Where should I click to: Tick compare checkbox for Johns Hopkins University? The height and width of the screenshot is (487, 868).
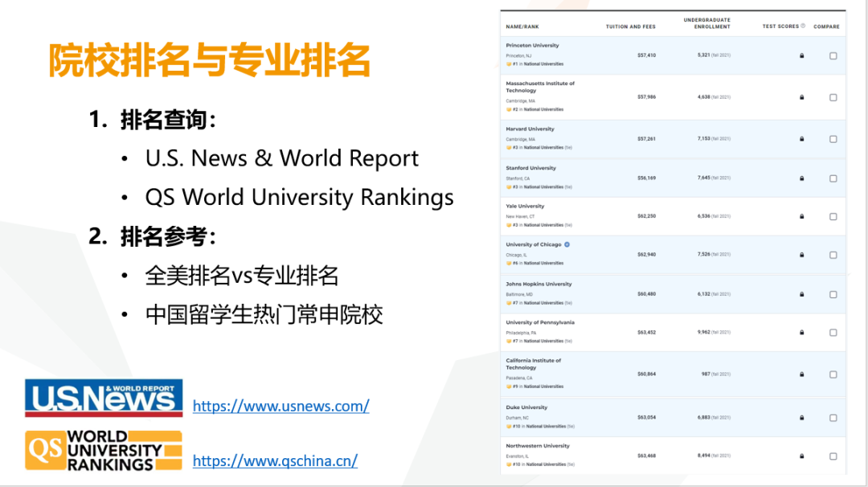tap(833, 295)
